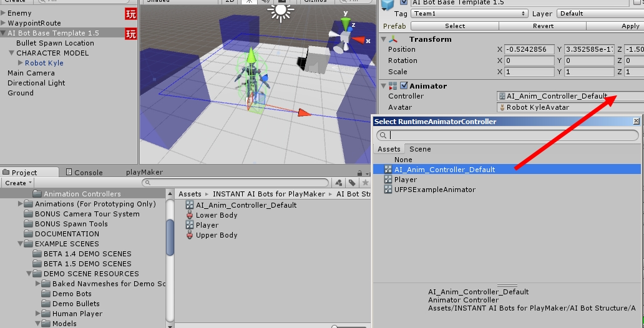The image size is (644, 328).
Task: Click the PlayMaker icon beside Enemy
Action: (130, 14)
